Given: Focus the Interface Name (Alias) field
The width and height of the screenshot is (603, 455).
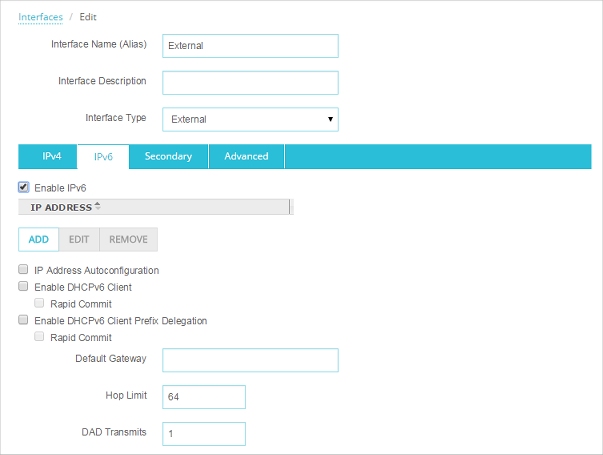Looking at the screenshot, I should (250, 45).
